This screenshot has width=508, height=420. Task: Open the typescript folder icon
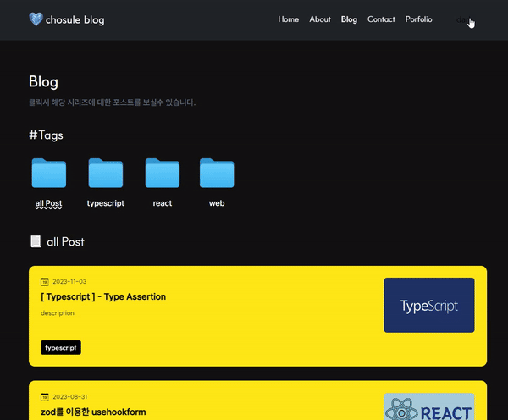coord(106,173)
